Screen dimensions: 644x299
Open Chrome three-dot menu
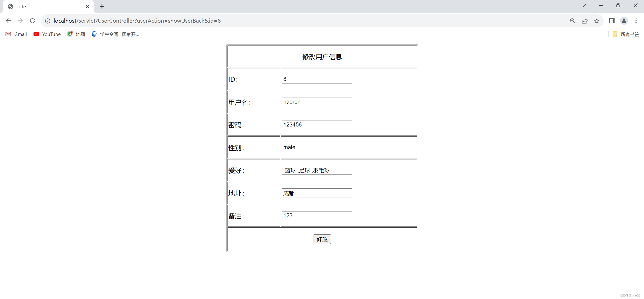coord(636,21)
